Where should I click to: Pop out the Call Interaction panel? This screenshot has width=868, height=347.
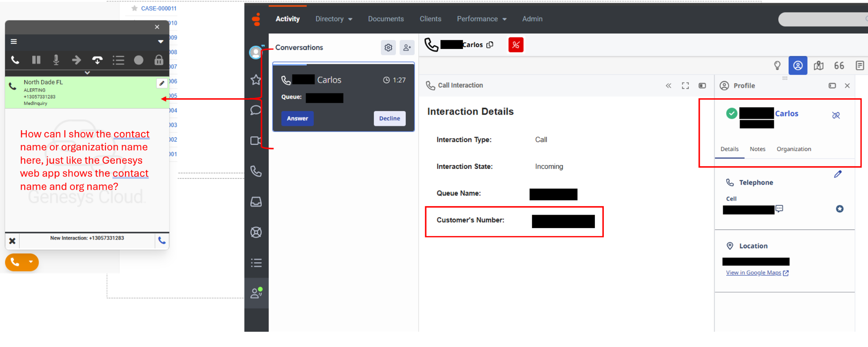[702, 85]
